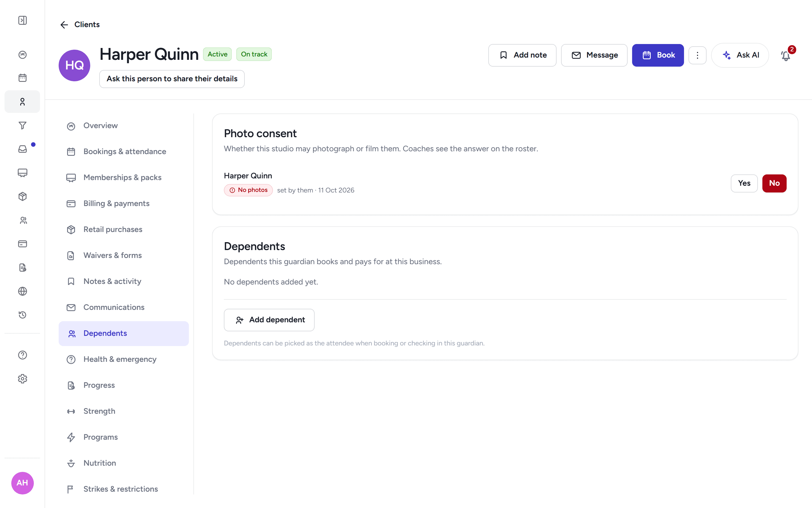Open the help question mark icon
The width and height of the screenshot is (812, 508).
(23, 355)
